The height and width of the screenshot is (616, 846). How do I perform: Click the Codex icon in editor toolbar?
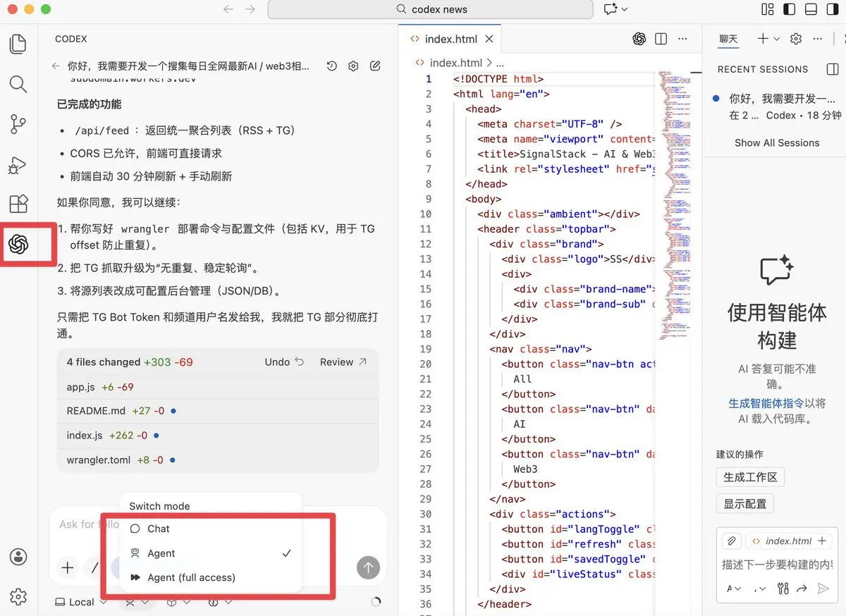[x=639, y=39]
